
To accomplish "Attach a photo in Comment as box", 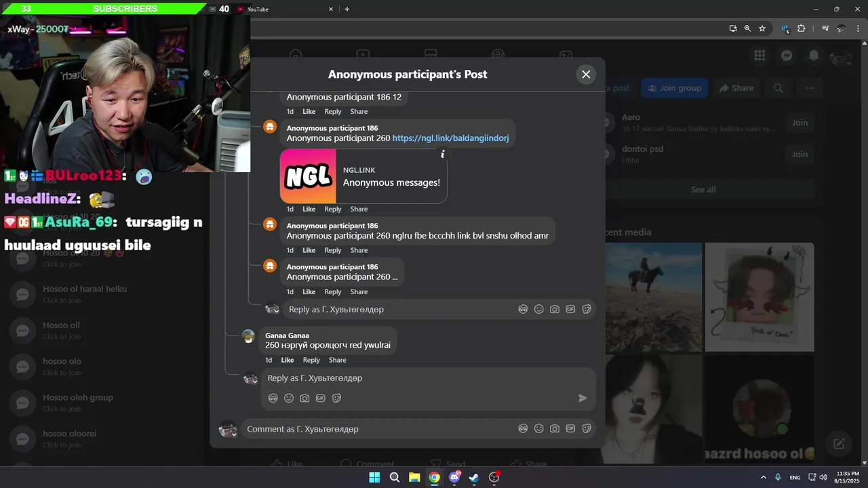I will pos(555,428).
